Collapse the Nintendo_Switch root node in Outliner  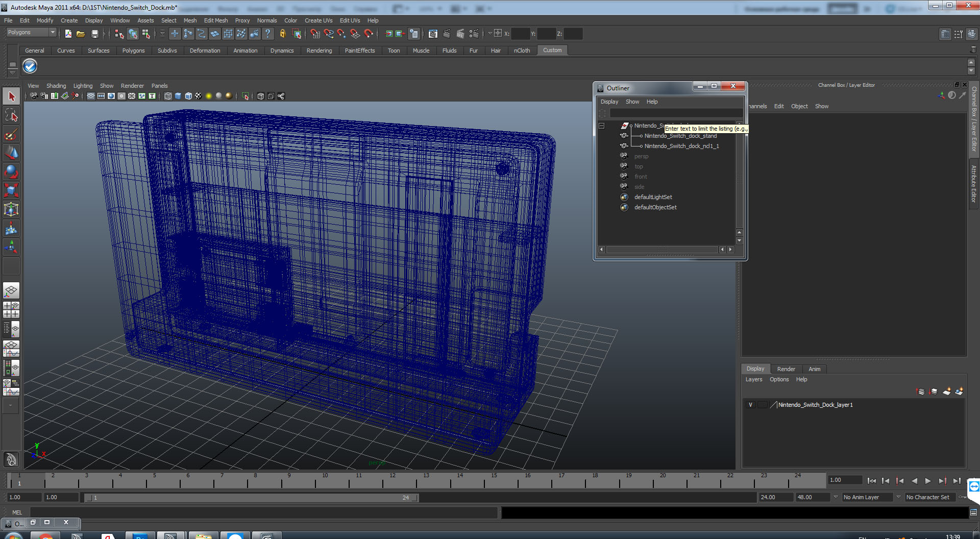tap(602, 126)
